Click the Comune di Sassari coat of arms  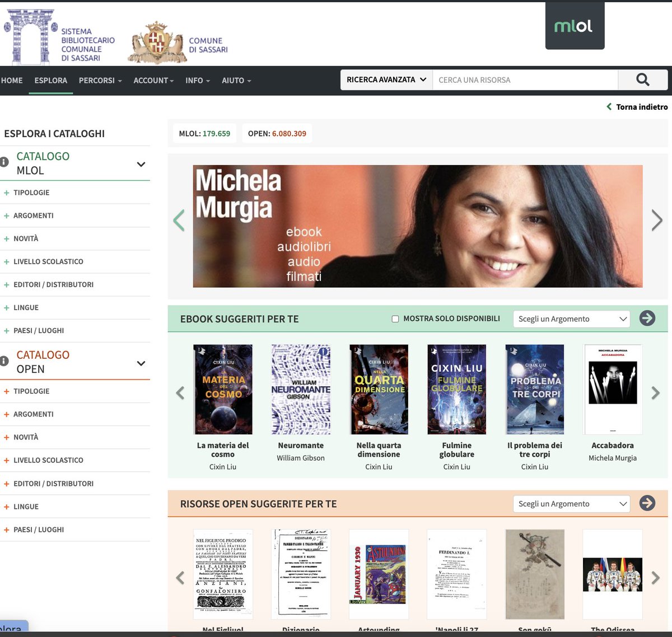click(x=157, y=43)
